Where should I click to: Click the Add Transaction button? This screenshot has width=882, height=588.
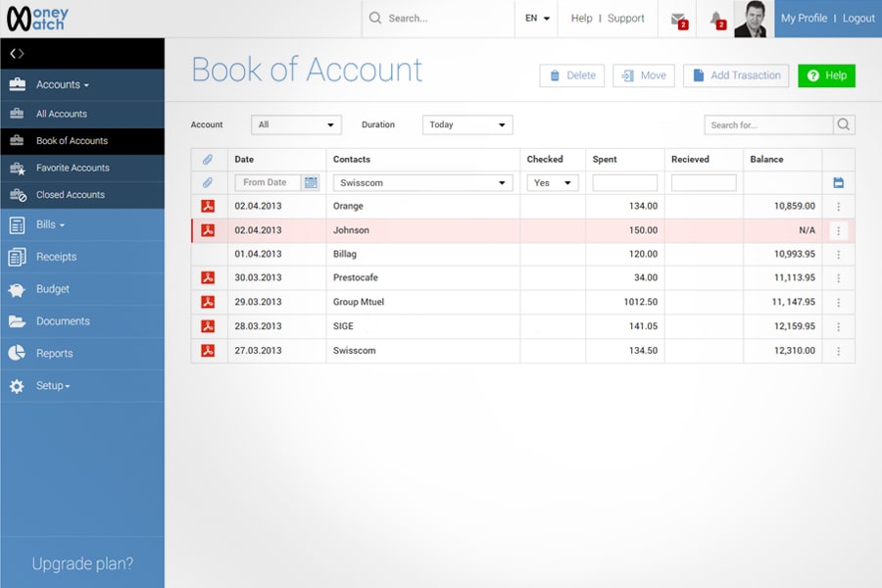coord(736,75)
